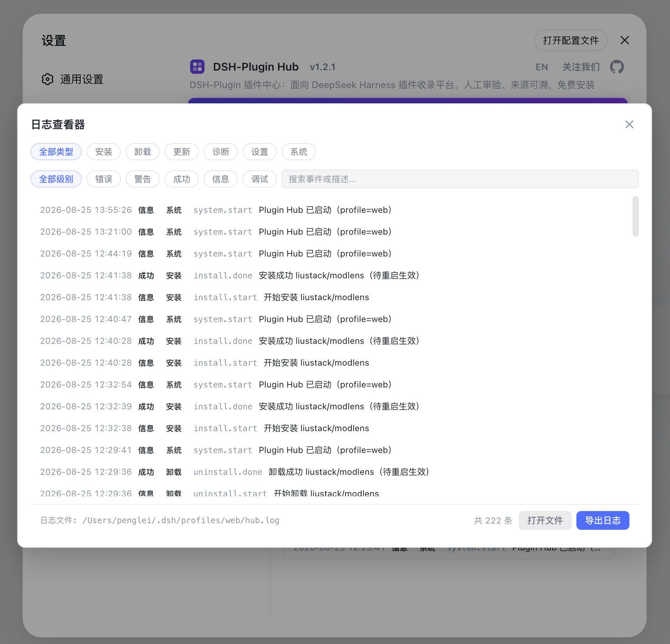The image size is (670, 644).
Task: Select the 13:21:00 system.start log entry
Action: (331, 232)
